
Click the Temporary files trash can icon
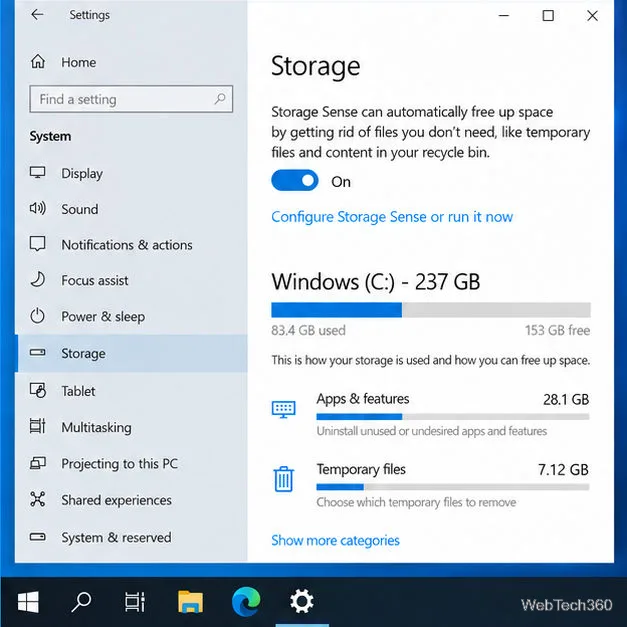coord(284,479)
